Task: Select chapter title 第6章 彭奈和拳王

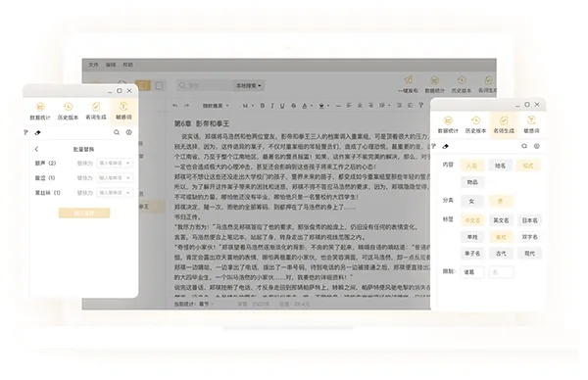Action: [x=201, y=123]
